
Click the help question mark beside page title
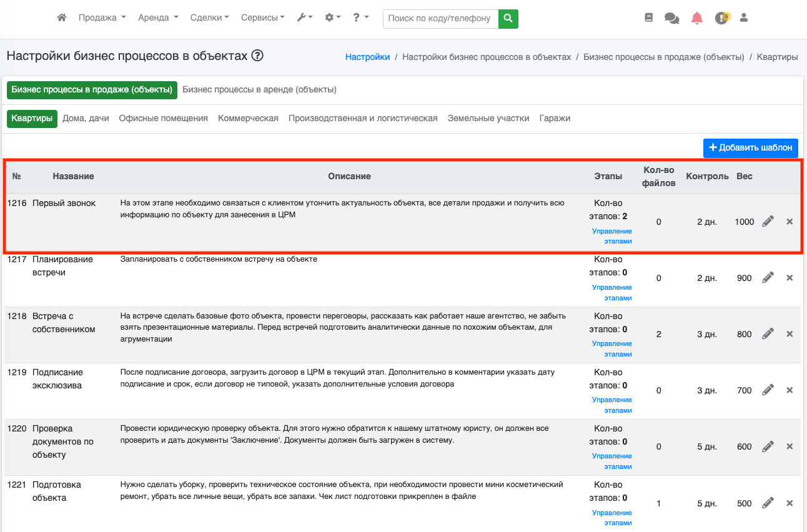coord(257,56)
